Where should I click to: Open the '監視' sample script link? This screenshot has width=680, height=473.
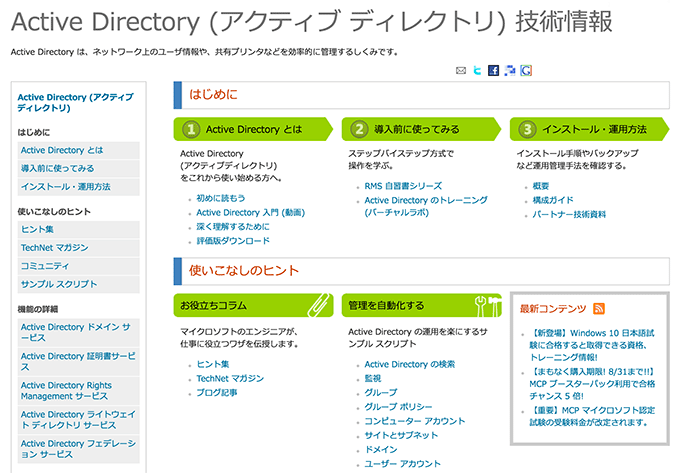pyautogui.click(x=373, y=378)
